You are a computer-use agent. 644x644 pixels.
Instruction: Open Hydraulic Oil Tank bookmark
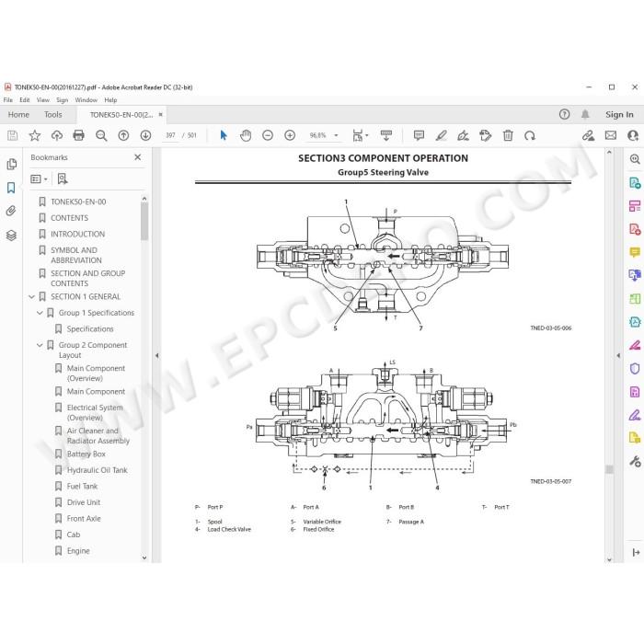click(x=97, y=470)
